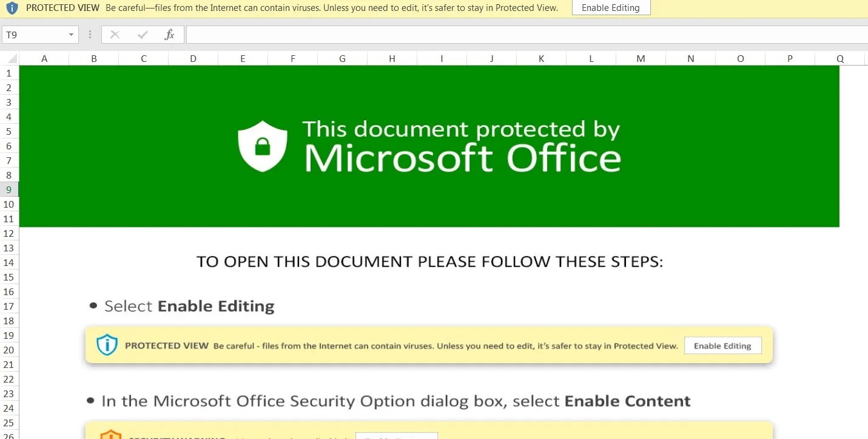The image size is (868, 439).
Task: Click the blue shield icon in embedded banner
Action: click(x=107, y=345)
